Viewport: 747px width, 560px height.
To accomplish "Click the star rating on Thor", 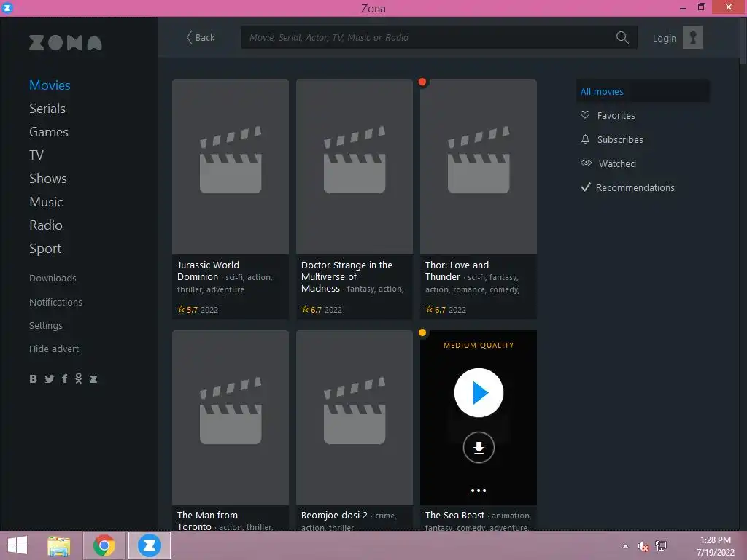I will click(x=436, y=309).
